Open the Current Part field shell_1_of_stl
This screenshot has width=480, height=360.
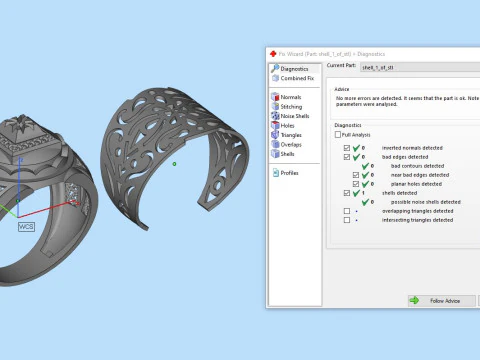[x=420, y=67]
